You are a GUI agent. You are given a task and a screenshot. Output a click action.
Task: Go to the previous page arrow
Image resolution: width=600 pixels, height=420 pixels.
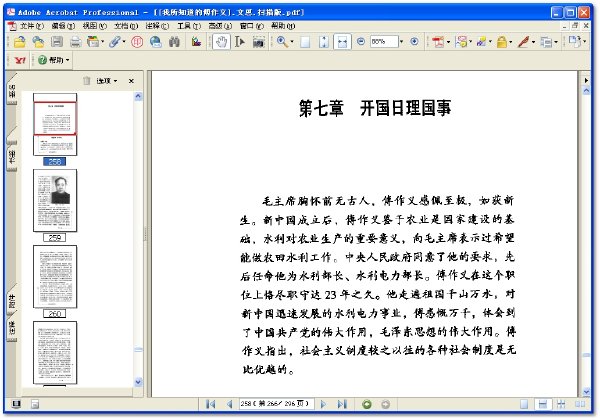tap(229, 404)
